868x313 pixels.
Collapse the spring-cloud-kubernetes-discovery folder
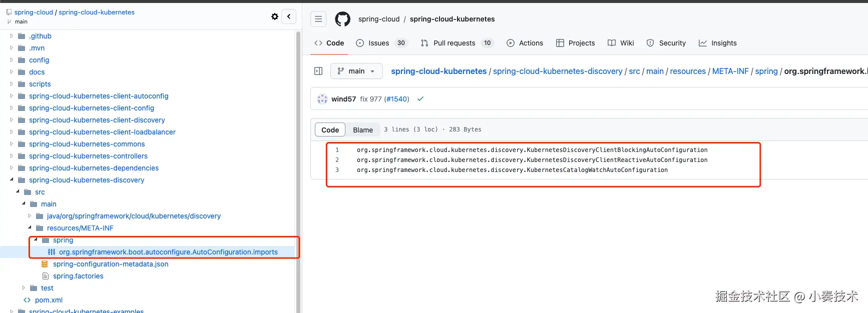pyautogui.click(x=12, y=180)
